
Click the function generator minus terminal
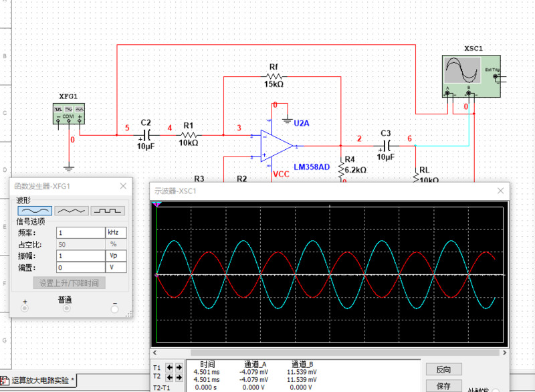pos(114,308)
